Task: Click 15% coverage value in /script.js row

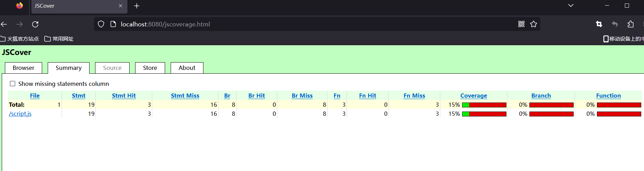Action: coord(454,114)
